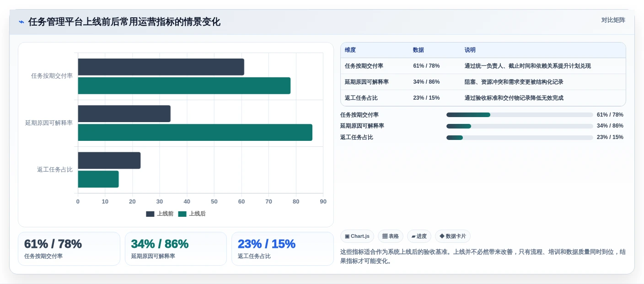Click the teal 上线后 legend color box
Screen dimensions: 644x284
click(x=182, y=214)
